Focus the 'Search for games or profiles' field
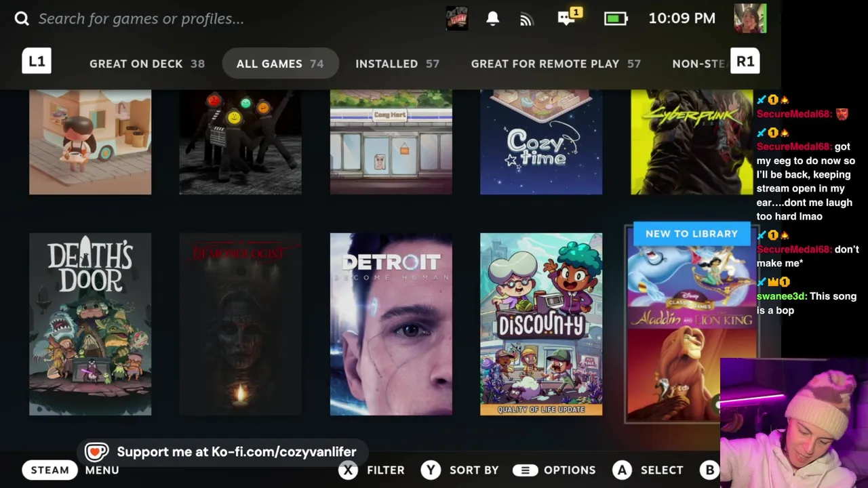 [x=141, y=18]
